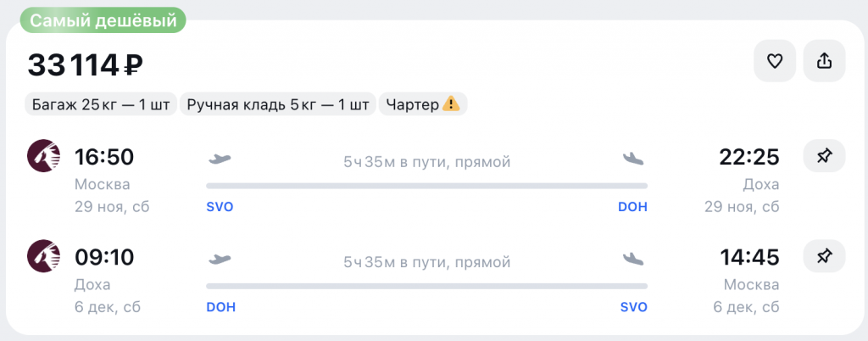Pin the Doha to Moscow return flight

click(824, 256)
